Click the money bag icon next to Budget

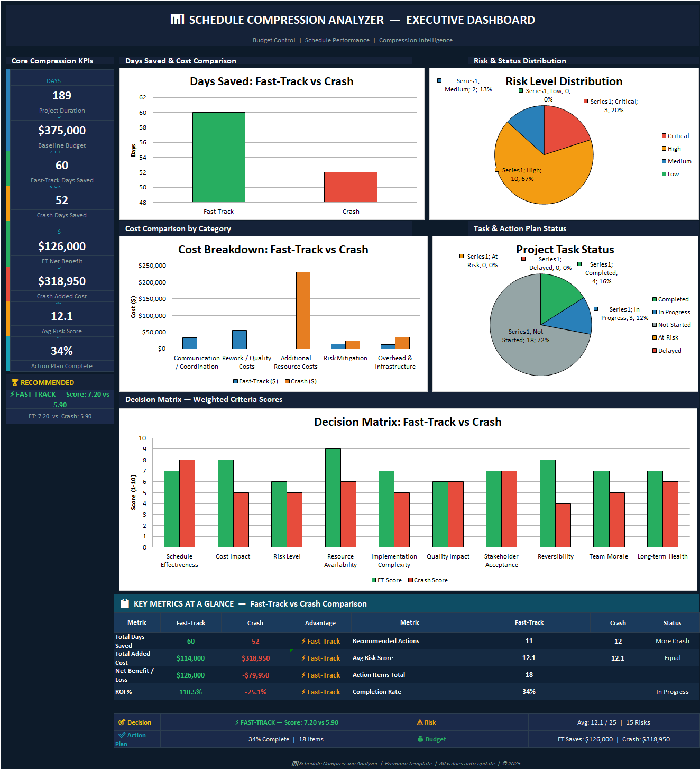tap(421, 739)
